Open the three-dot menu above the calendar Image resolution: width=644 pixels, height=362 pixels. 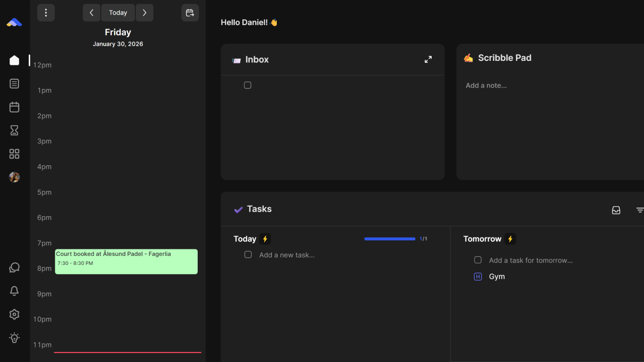coord(46,12)
